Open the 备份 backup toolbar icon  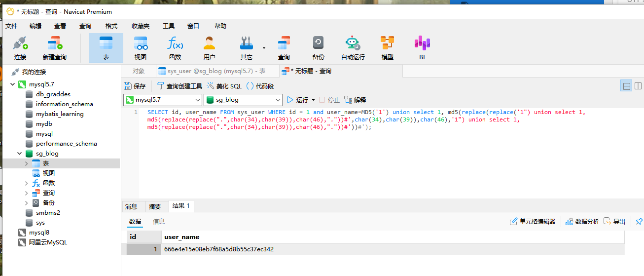319,48
